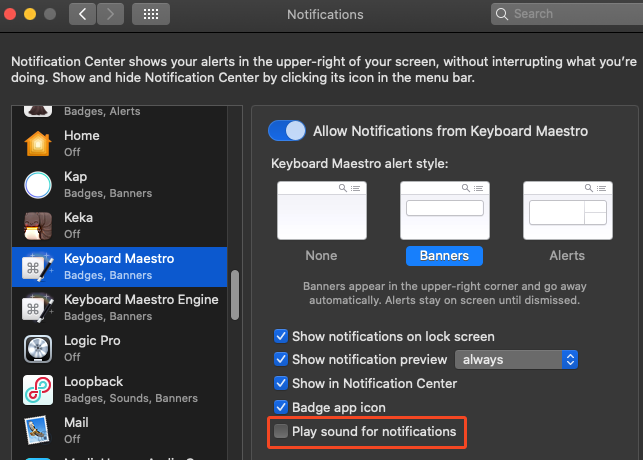Enable Play sound for notifications checkbox
This screenshot has width=643, height=460.
point(282,432)
